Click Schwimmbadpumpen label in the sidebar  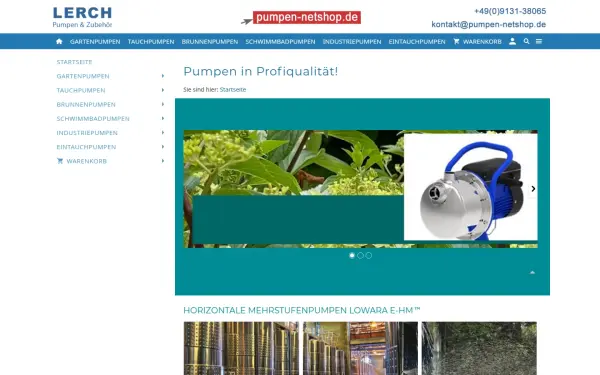pos(93,119)
